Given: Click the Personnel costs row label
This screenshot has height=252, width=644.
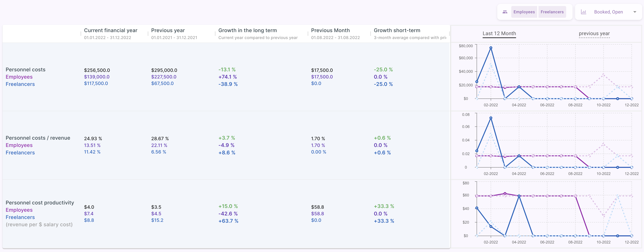Looking at the screenshot, I should click(25, 70).
